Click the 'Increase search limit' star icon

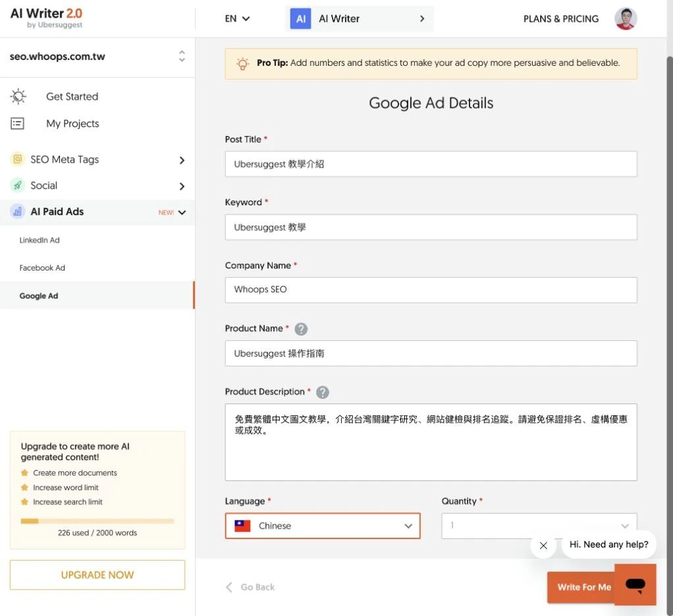point(24,501)
